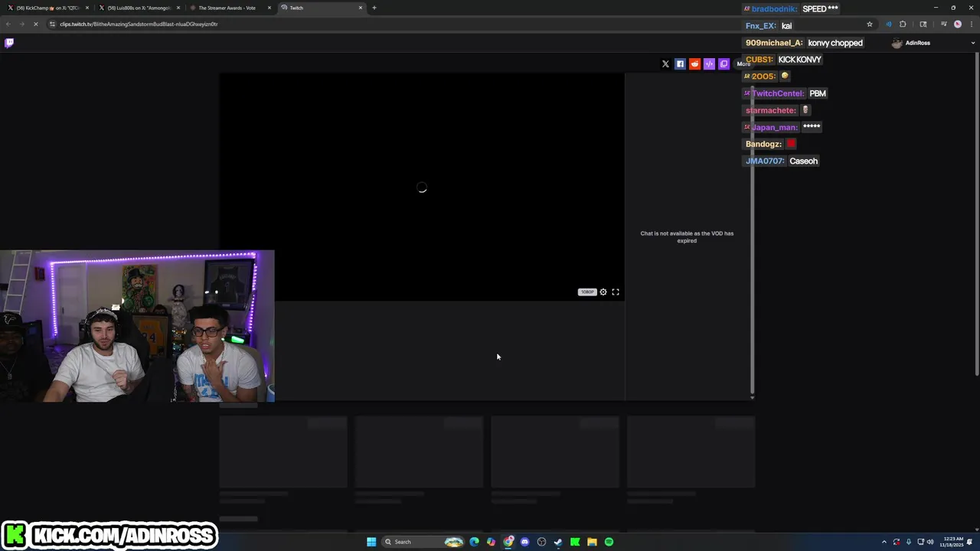This screenshot has height=551, width=980.
Task: Open Steam from taskbar
Action: [558, 542]
